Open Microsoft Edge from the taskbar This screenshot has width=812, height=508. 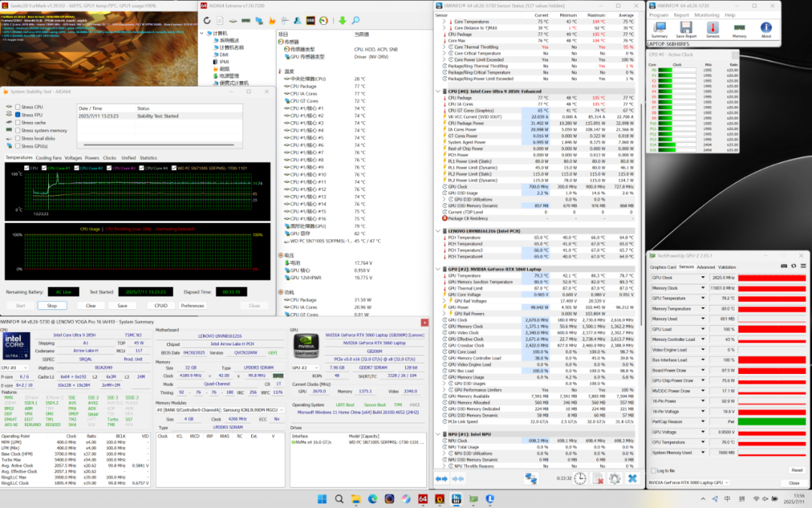(x=372, y=499)
